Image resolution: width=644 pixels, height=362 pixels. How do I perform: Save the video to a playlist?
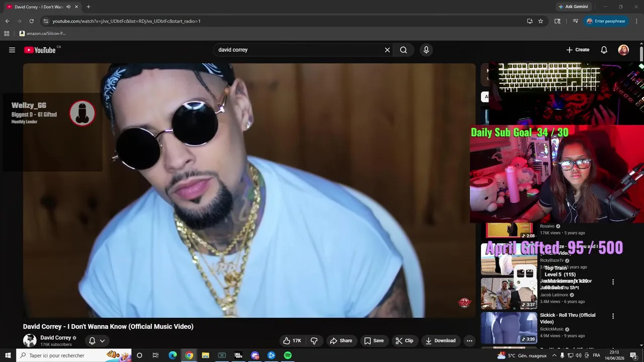(374, 340)
